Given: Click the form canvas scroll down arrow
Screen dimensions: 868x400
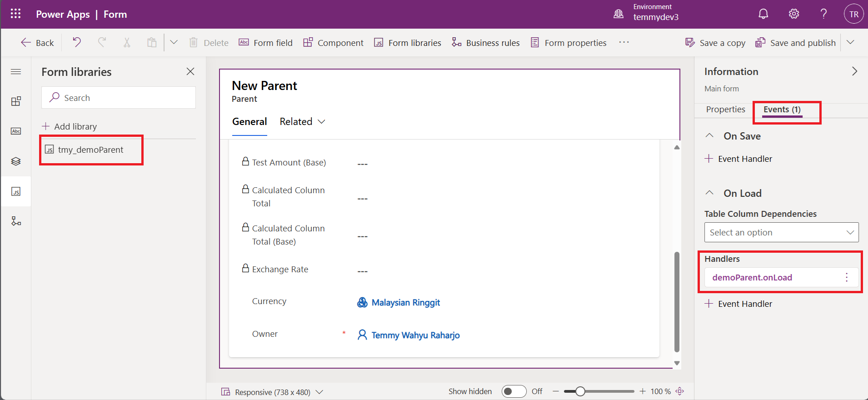Looking at the screenshot, I should tap(677, 363).
